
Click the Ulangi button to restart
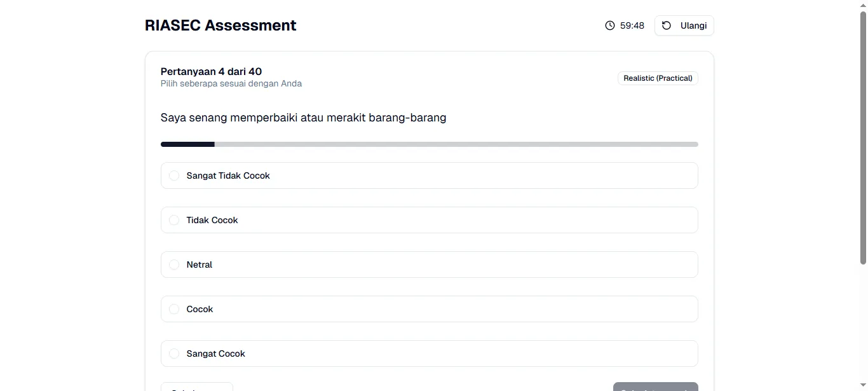tap(684, 25)
